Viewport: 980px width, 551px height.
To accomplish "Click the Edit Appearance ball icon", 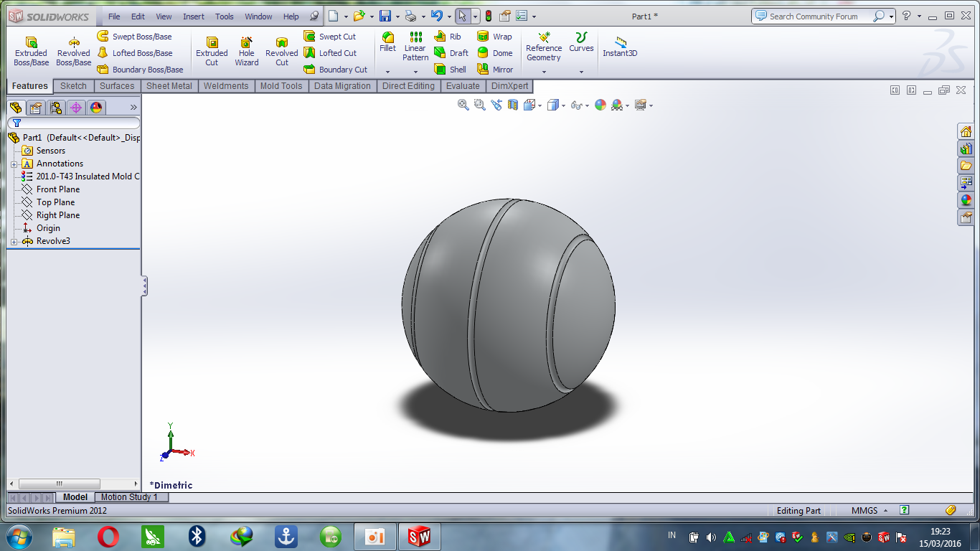I will coord(600,105).
